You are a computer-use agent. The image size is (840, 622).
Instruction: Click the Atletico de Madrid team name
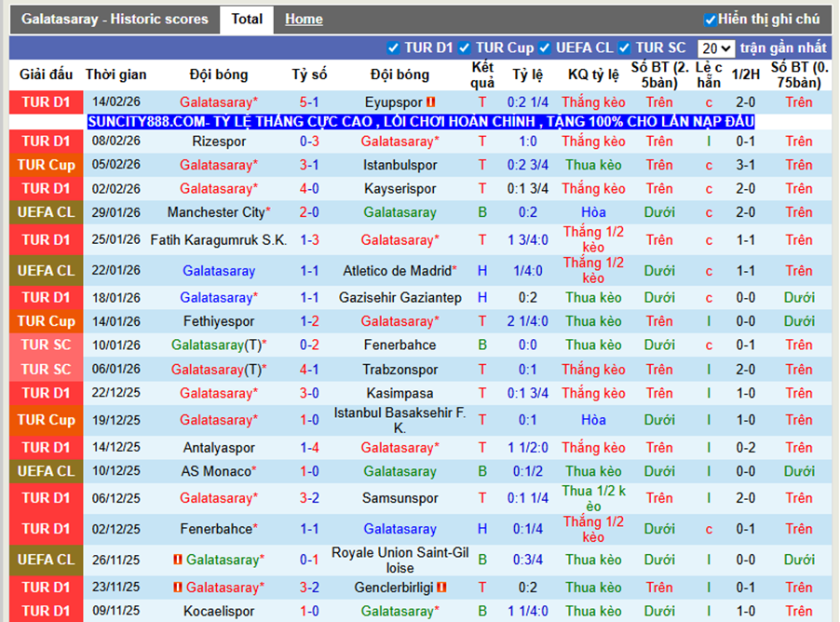pyautogui.click(x=397, y=271)
